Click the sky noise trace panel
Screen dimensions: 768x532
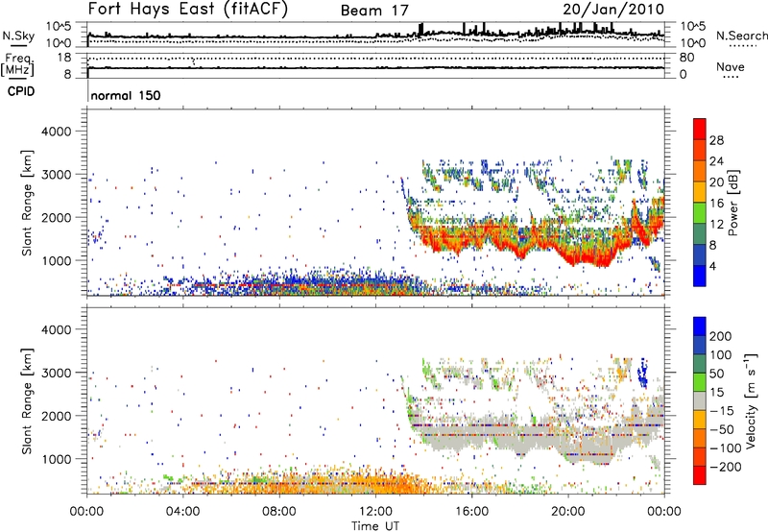coord(375,35)
